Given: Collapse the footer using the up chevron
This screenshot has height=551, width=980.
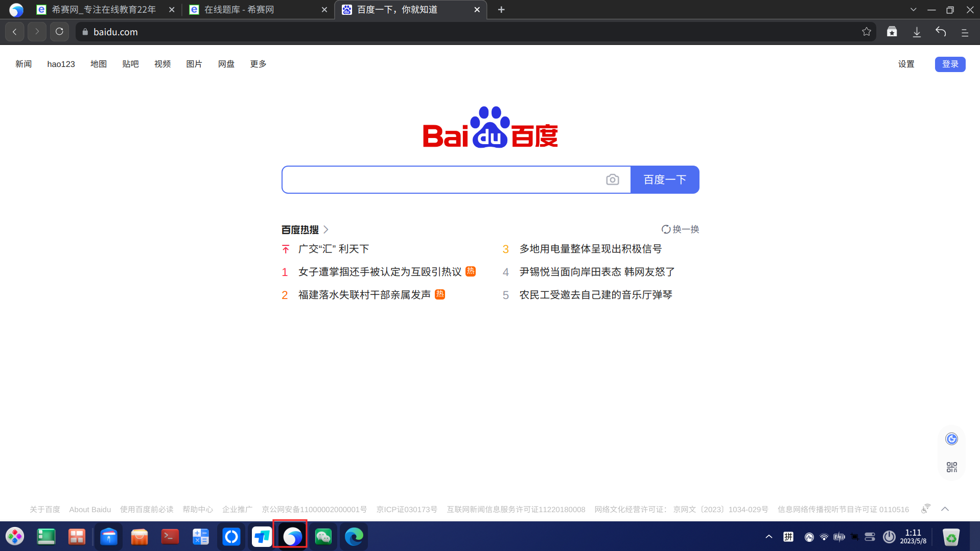Looking at the screenshot, I should 945,509.
